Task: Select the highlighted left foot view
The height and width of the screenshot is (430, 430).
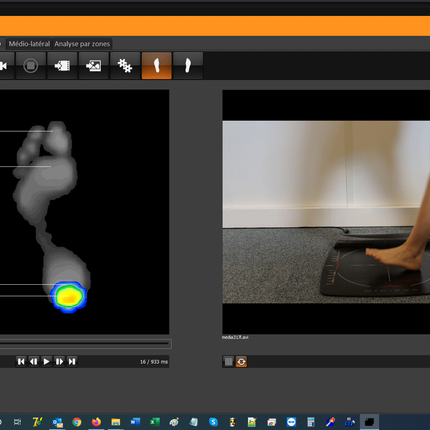Action: [157, 66]
